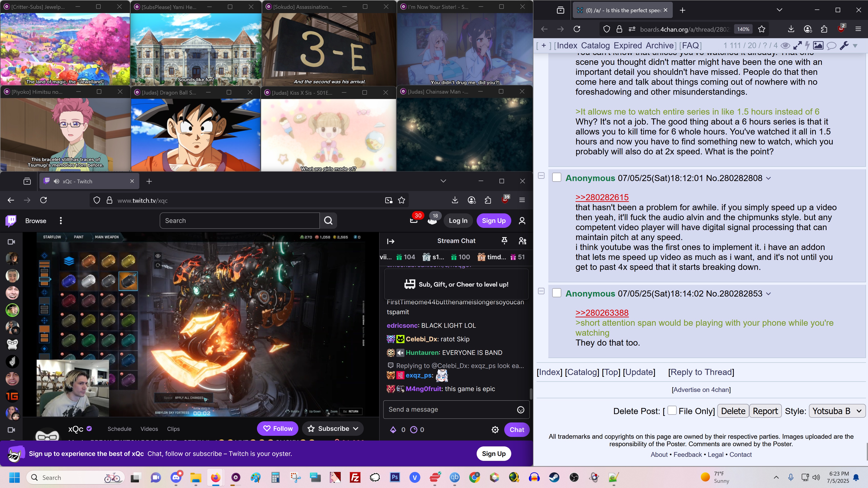Open the emote picker smiley in chat box
This screenshot has height=488, width=868.
click(521, 410)
